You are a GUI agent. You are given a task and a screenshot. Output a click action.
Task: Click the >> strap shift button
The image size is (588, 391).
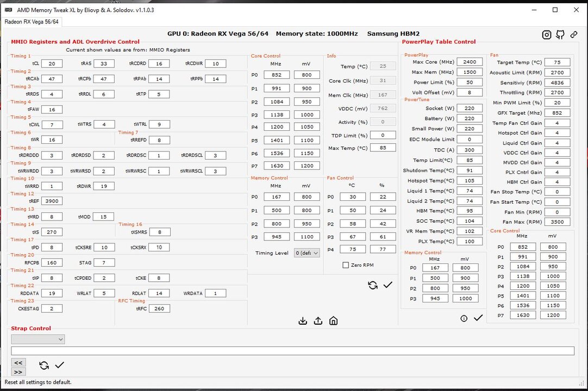point(18,372)
